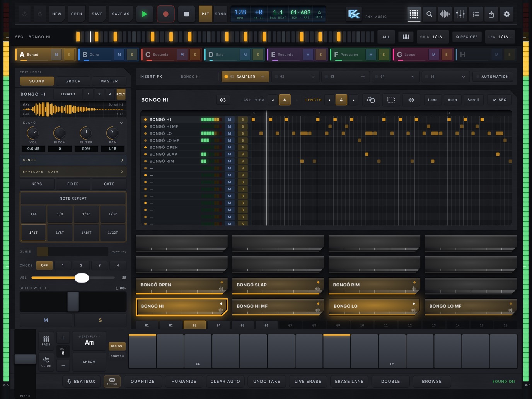Click the piano keys icon next to ALL
Image resolution: width=532 pixels, height=399 pixels.
pos(406,37)
